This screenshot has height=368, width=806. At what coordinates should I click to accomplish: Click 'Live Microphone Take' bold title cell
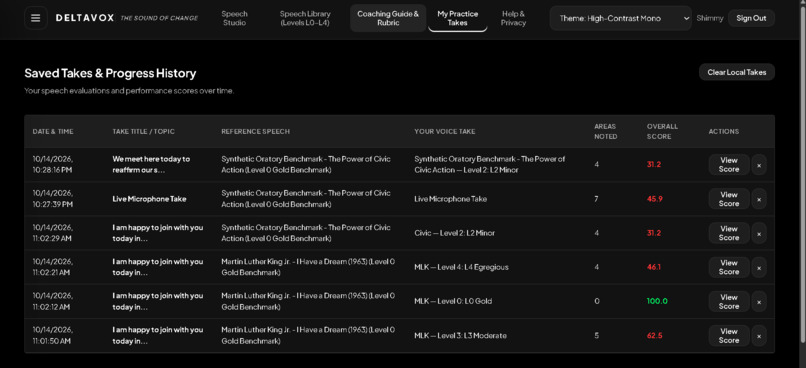(149, 199)
